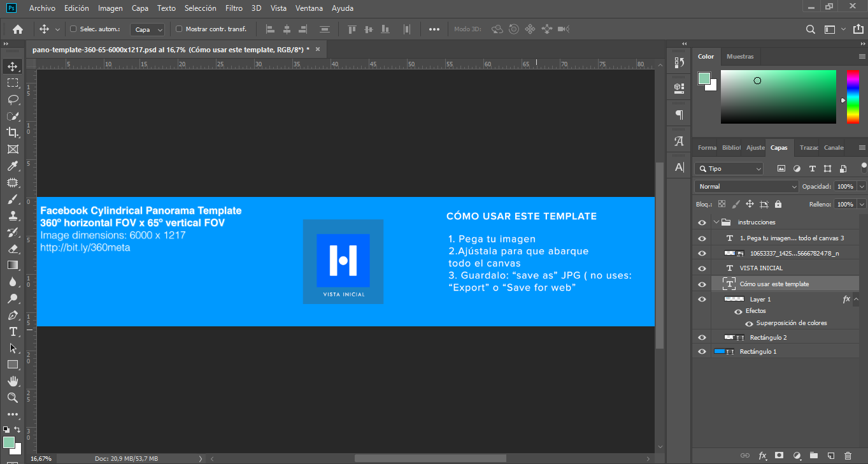Open the Capa auto-select dropdown

click(x=148, y=29)
